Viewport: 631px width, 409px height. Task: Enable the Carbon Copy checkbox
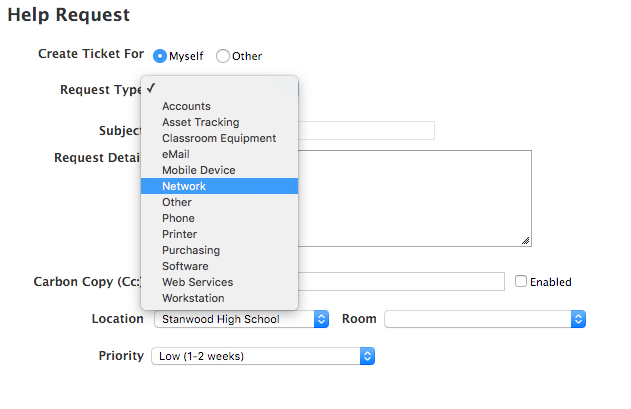[x=521, y=281]
